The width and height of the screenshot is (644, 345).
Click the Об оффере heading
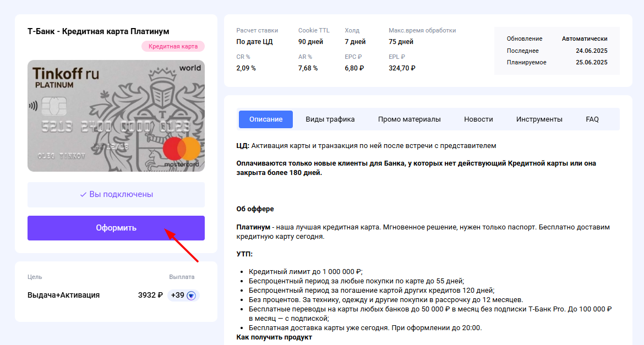[x=255, y=209]
